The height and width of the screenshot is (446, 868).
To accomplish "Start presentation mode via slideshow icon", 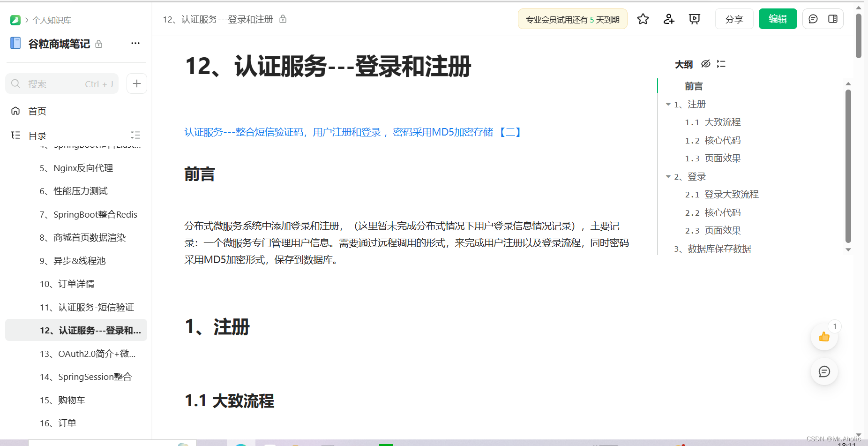I will click(x=694, y=19).
